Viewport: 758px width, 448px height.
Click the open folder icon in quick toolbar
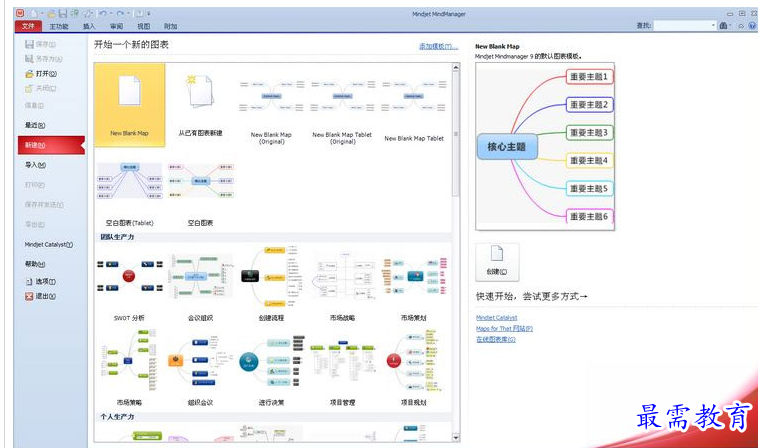click(x=51, y=14)
